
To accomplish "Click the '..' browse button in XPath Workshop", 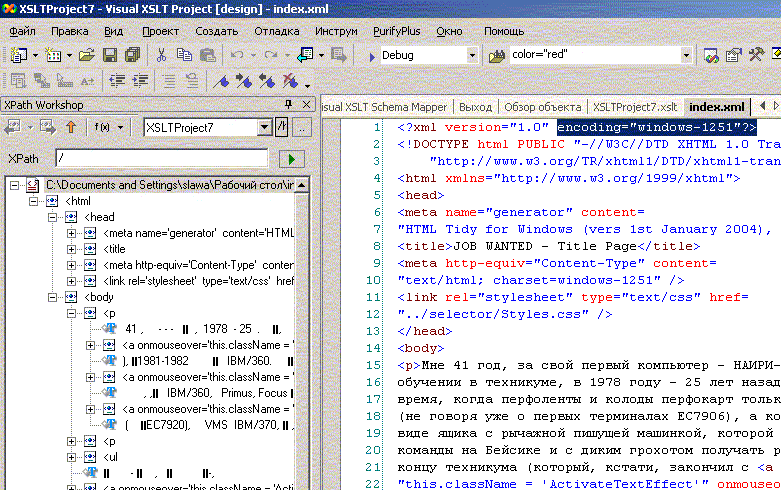I will [x=302, y=127].
